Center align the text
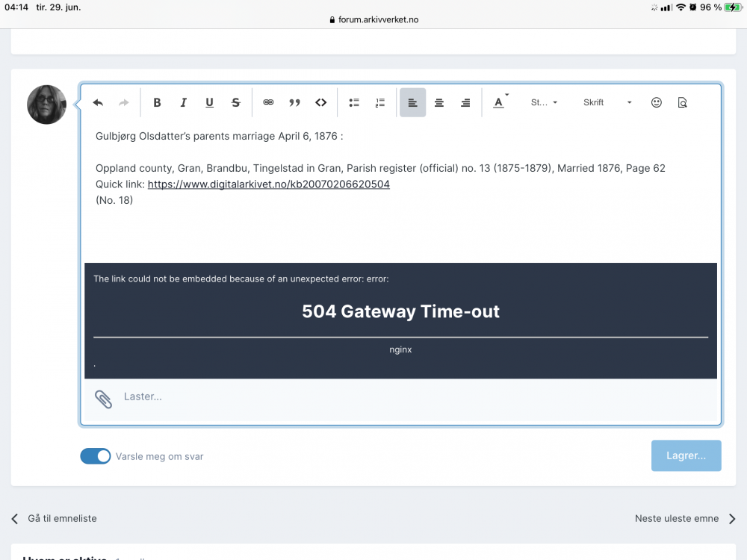The width and height of the screenshot is (747, 560). 438,102
